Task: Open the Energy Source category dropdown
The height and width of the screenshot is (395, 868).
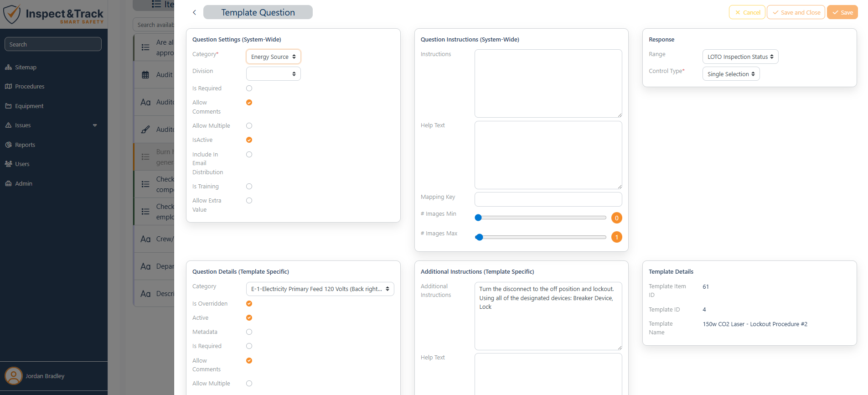Action: click(273, 57)
